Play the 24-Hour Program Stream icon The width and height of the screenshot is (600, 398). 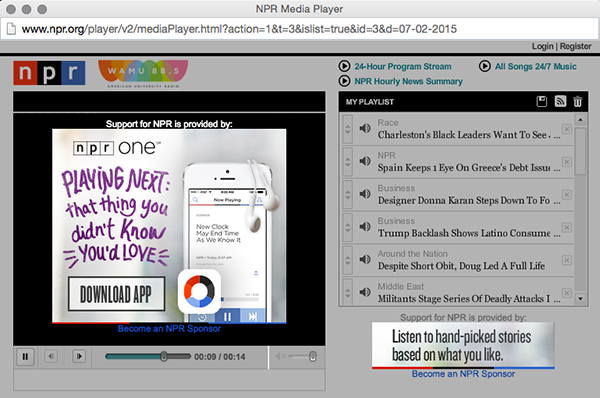344,66
